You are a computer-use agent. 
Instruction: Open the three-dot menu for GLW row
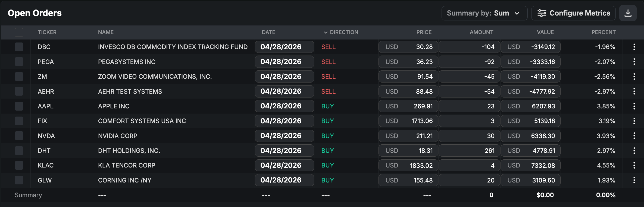[634, 180]
